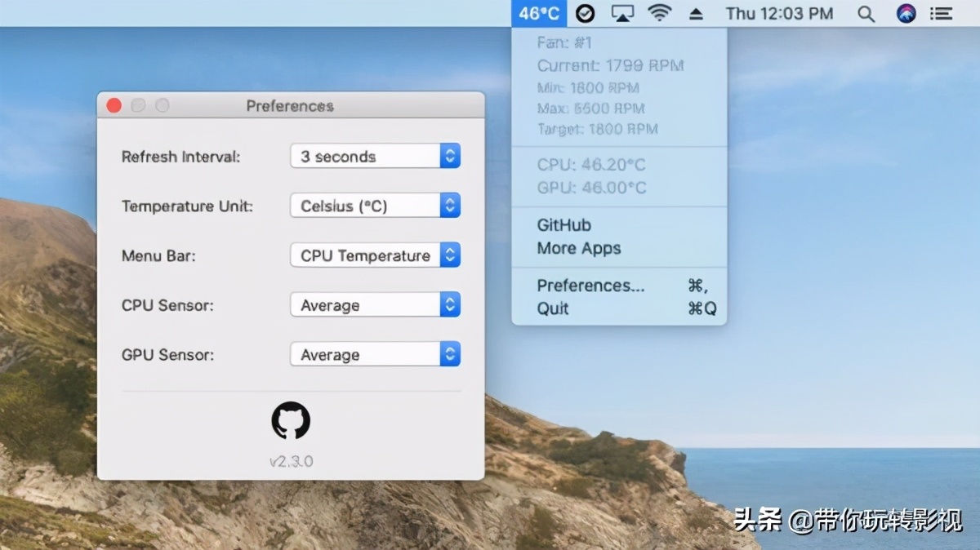Choose Quit from the menu
Screen dimensions: 980x550
[x=553, y=308]
